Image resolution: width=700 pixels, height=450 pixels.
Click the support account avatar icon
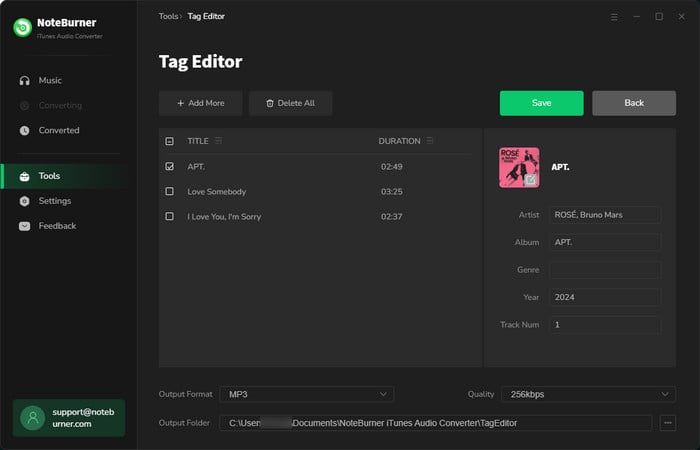pos(33,418)
